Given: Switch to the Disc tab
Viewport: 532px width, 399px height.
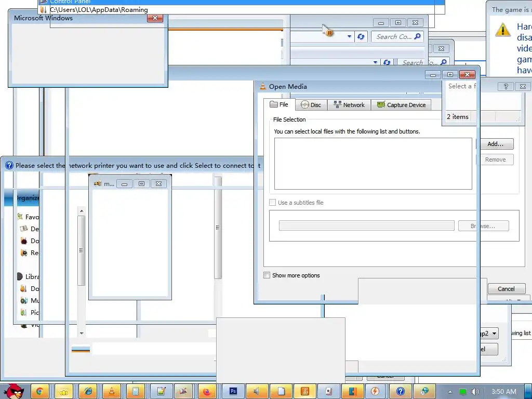Looking at the screenshot, I should click(311, 105).
